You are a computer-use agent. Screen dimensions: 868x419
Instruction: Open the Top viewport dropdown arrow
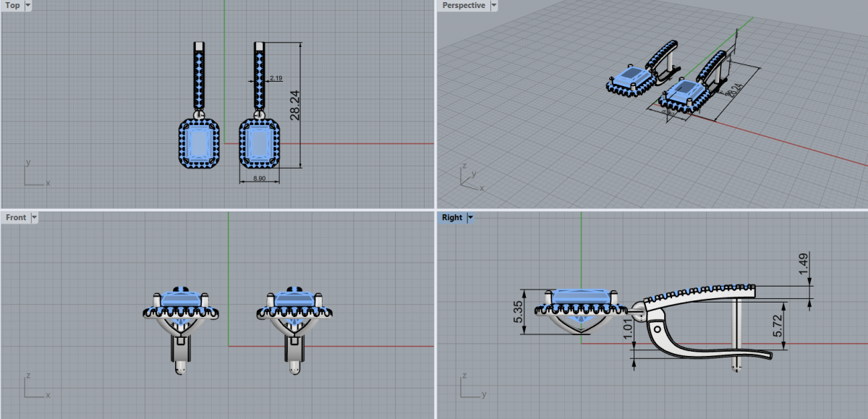pyautogui.click(x=27, y=6)
